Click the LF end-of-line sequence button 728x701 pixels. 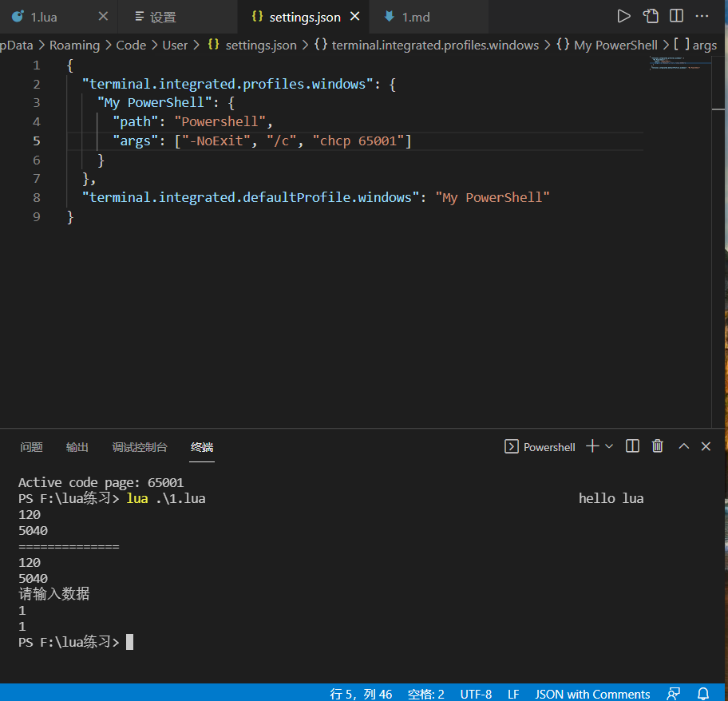coord(513,694)
